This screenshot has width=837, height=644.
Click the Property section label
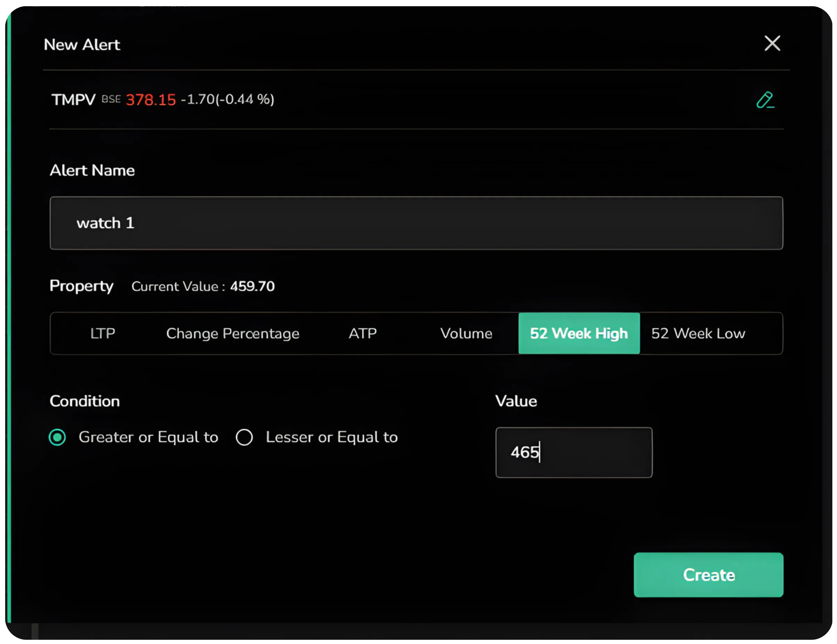pyautogui.click(x=81, y=286)
